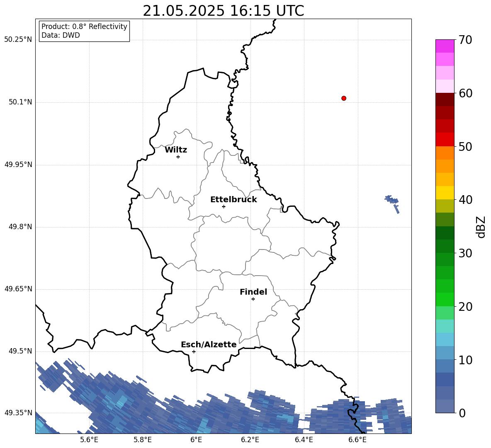Click the dark maroon 58-60 dBZ colorbar segment
Image resolution: width=491 pixels, height=448 pixels.
coord(445,99)
